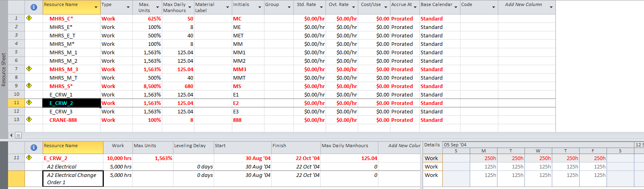The width and height of the screenshot is (644, 189).
Task: Click the Leveling Delay column header
Action: pos(193,146)
